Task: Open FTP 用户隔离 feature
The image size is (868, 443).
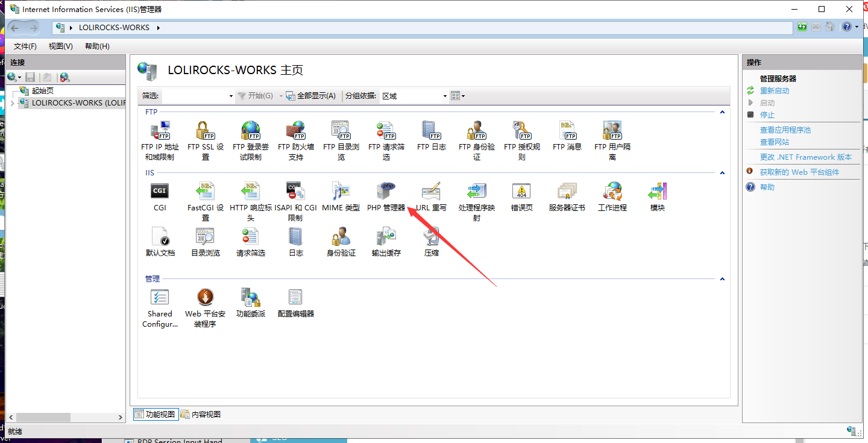Action: coord(612,140)
